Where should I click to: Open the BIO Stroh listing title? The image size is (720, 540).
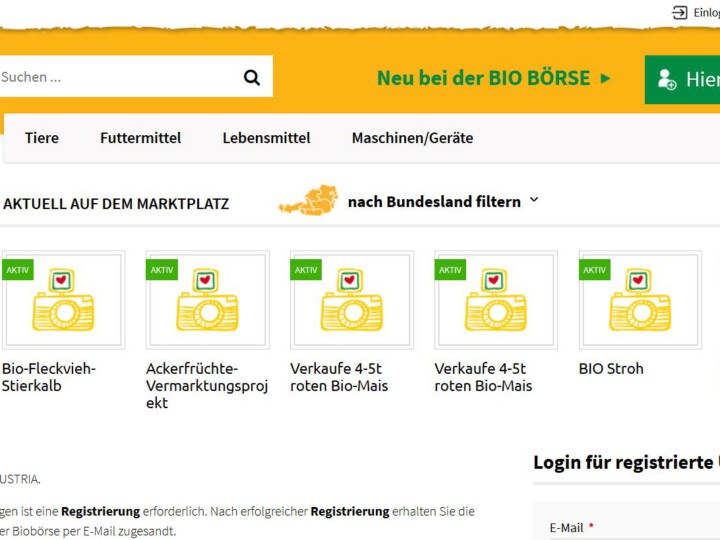pyautogui.click(x=611, y=369)
